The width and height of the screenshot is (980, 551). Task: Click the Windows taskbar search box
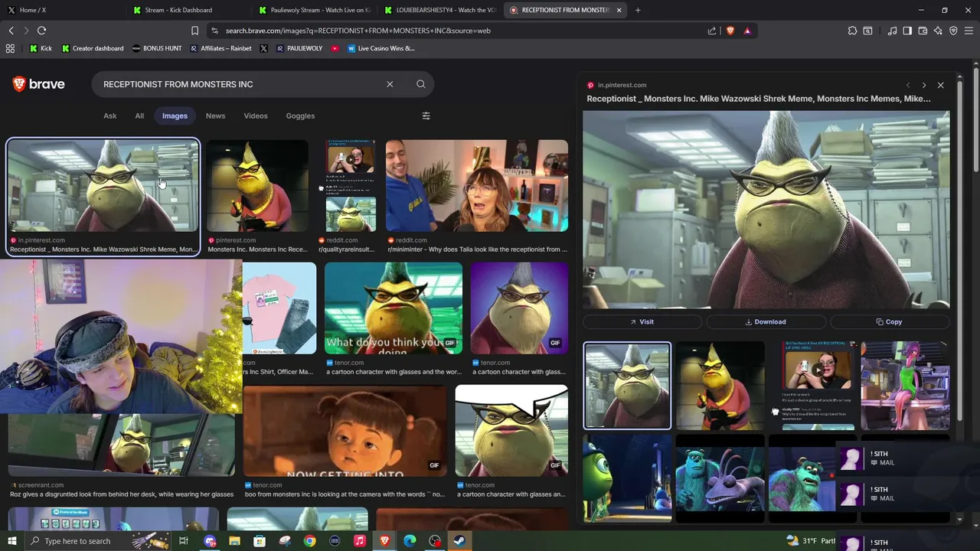(97, 541)
